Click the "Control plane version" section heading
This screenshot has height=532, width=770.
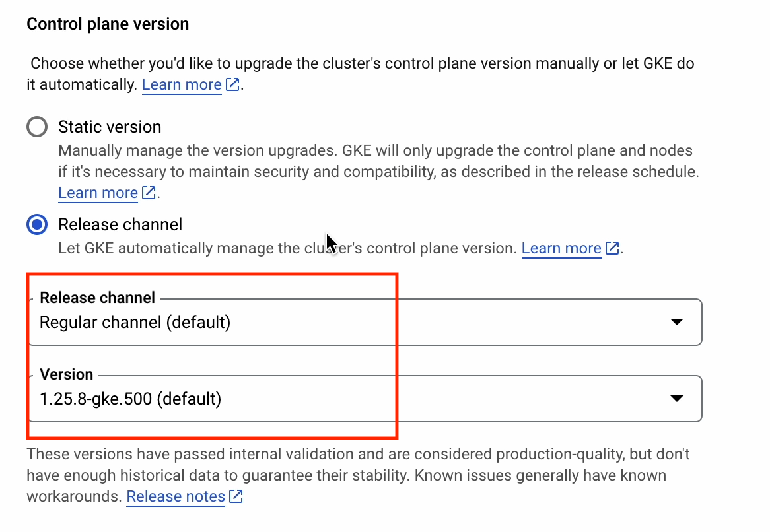[x=108, y=24]
